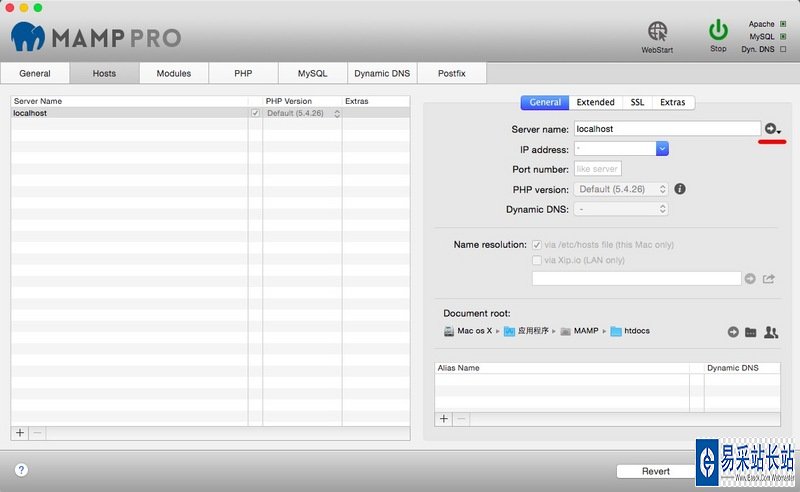Viewport: 800px width, 492px height.
Task: Select the localhost row in host list
Action: (x=210, y=113)
